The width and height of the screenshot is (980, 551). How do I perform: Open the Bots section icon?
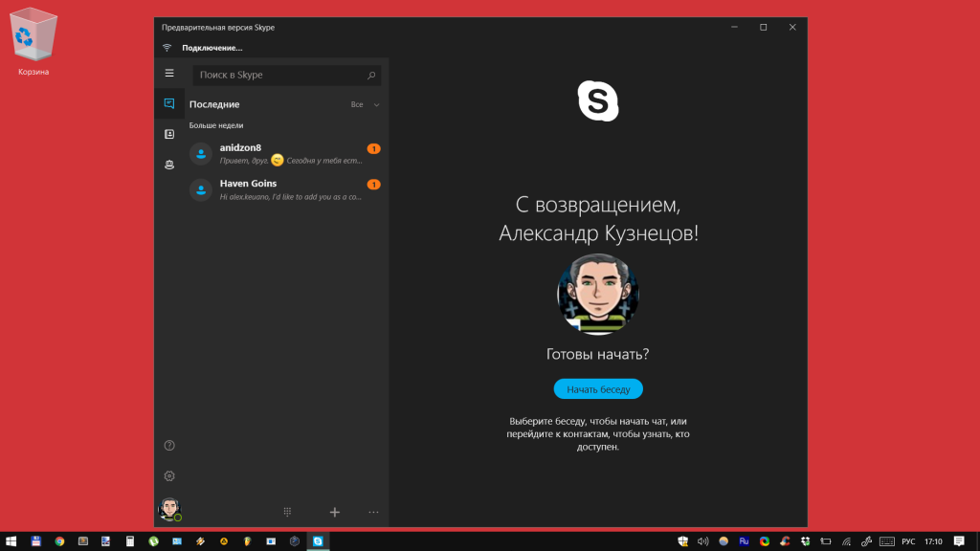[x=169, y=165]
